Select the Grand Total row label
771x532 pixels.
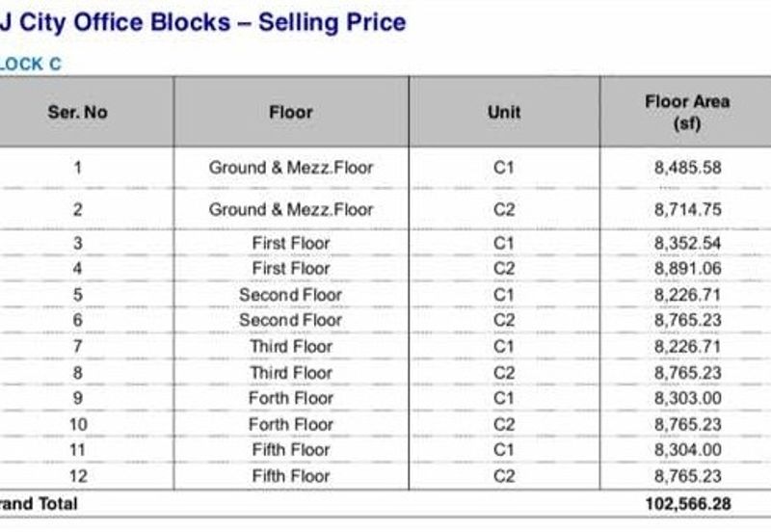click(x=39, y=504)
